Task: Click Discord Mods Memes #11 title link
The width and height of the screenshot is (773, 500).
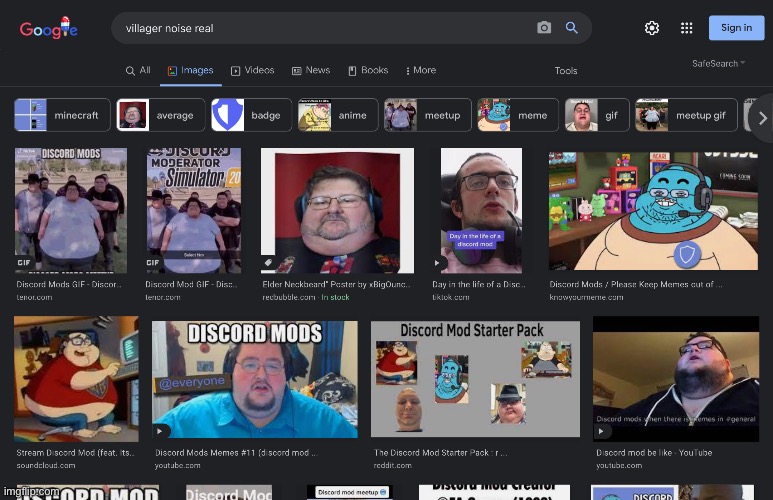Action: pyautogui.click(x=236, y=453)
